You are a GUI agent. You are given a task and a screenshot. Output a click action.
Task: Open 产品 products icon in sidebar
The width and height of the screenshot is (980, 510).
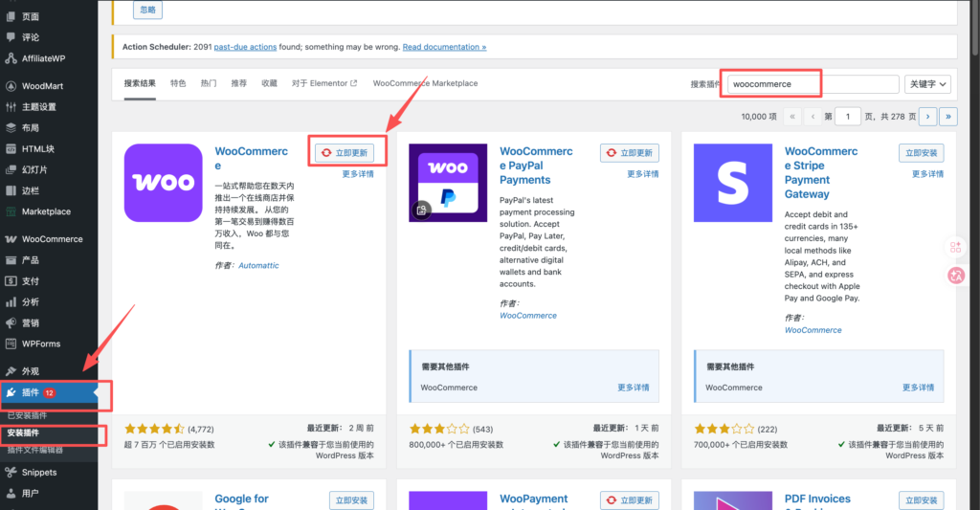tap(11, 260)
